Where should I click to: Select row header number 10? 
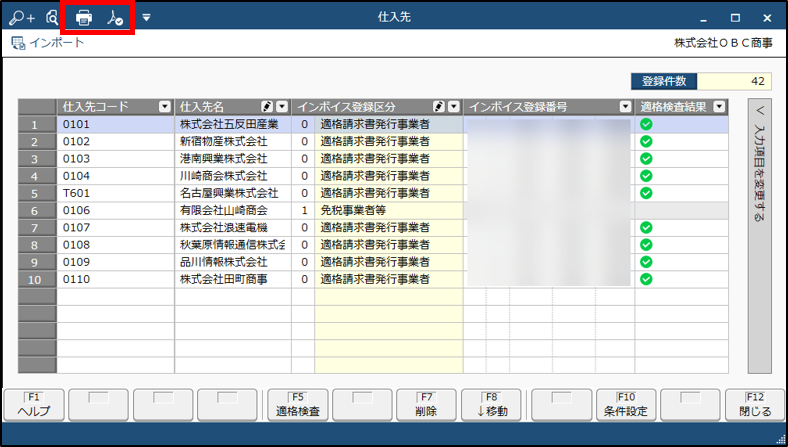pos(37,280)
